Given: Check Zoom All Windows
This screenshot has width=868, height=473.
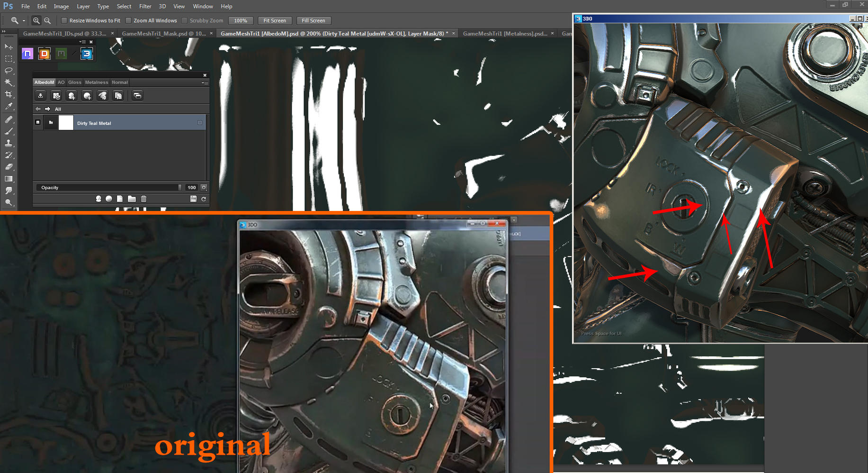Looking at the screenshot, I should coord(129,20).
